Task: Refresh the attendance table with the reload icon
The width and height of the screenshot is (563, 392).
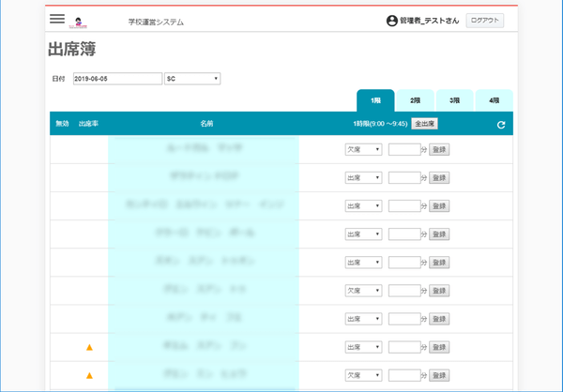Action: (501, 125)
